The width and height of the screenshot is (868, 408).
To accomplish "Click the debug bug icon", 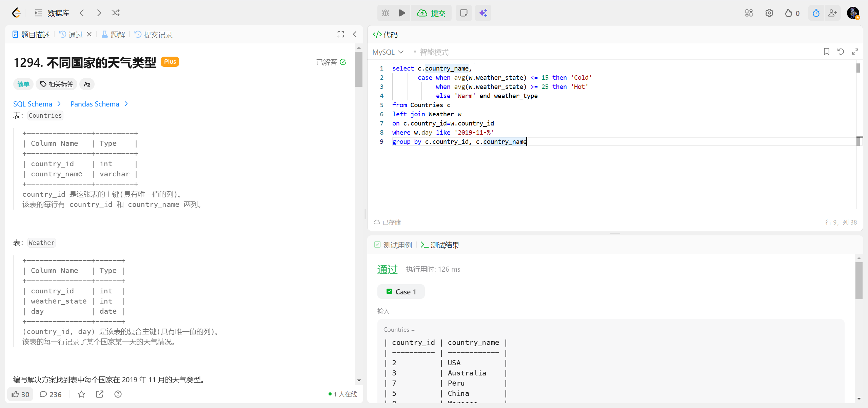I will [386, 13].
